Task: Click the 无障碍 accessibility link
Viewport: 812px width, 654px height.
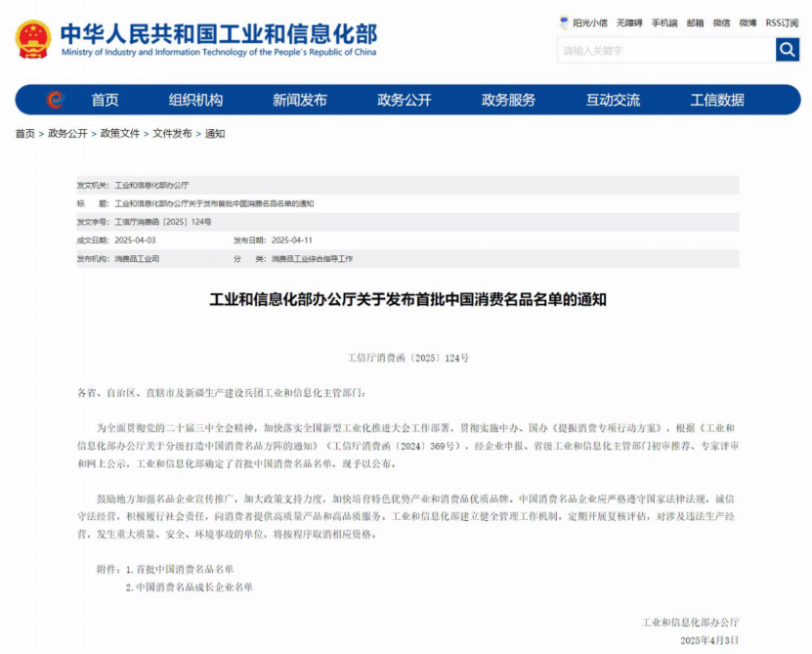Action: pyautogui.click(x=629, y=22)
